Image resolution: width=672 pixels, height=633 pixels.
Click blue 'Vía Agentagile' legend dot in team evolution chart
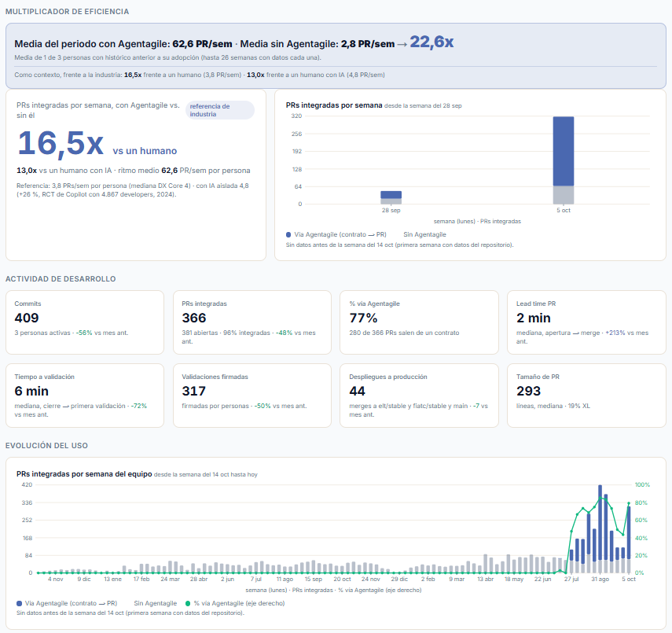[20, 603]
